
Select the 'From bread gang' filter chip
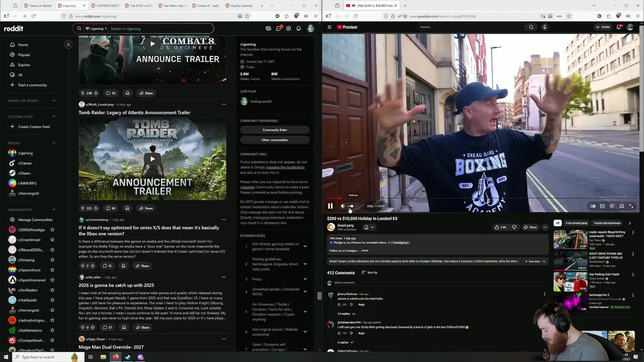tap(576, 223)
